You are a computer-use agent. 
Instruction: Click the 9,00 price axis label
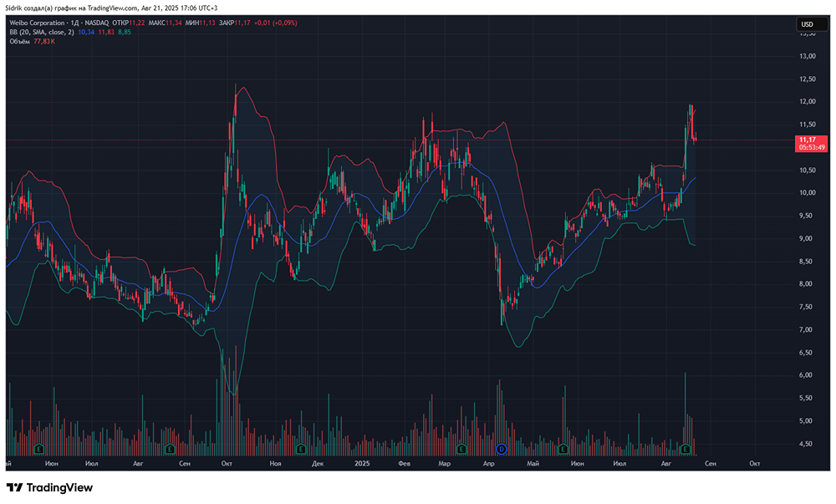(x=808, y=239)
